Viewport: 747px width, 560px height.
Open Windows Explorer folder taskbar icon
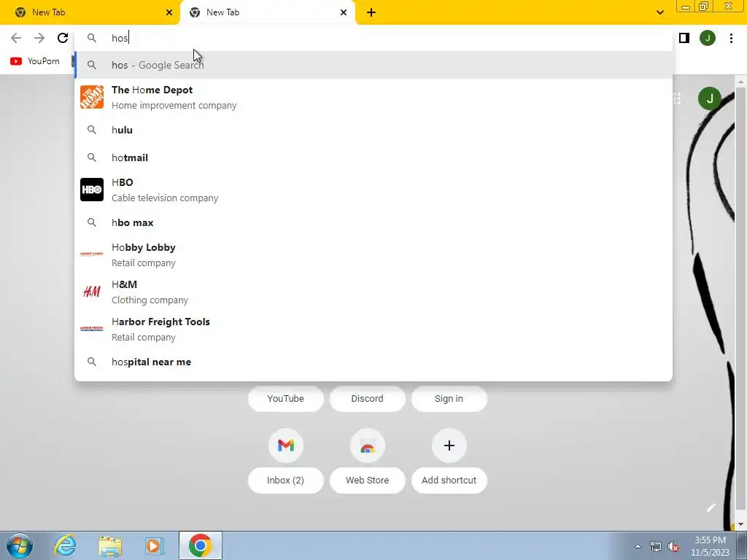[110, 545]
